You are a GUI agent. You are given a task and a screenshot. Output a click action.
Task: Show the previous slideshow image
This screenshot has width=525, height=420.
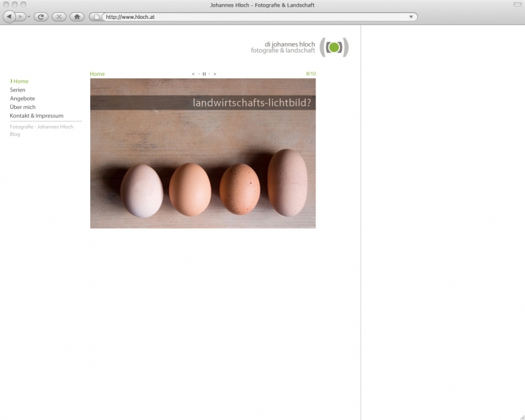point(193,74)
